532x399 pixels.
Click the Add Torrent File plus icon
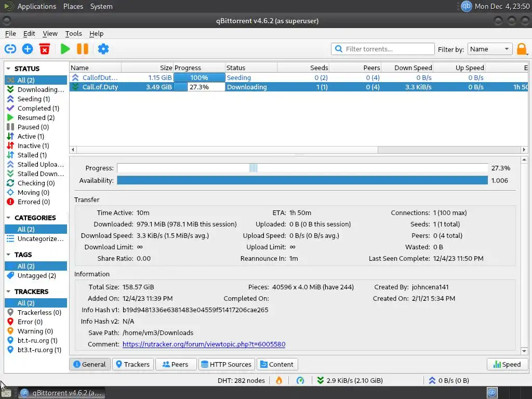(28, 49)
